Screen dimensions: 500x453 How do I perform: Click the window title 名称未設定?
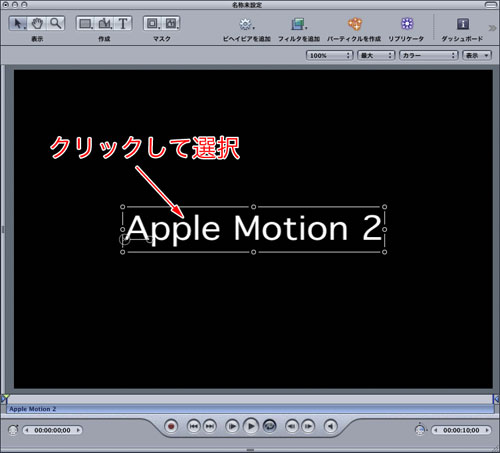(x=247, y=5)
